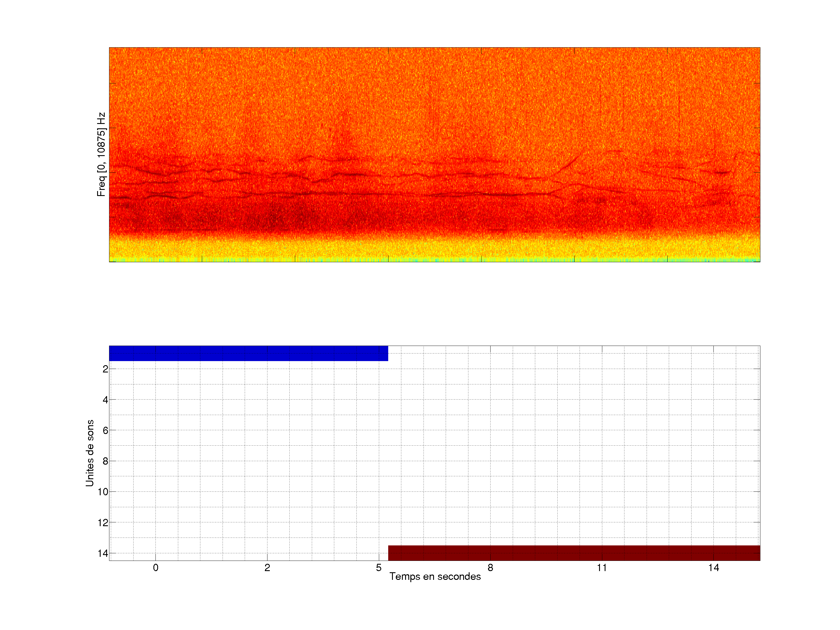Click the 'Unites de sons' vertical label
The width and height of the screenshot is (840, 630).
(90, 453)
